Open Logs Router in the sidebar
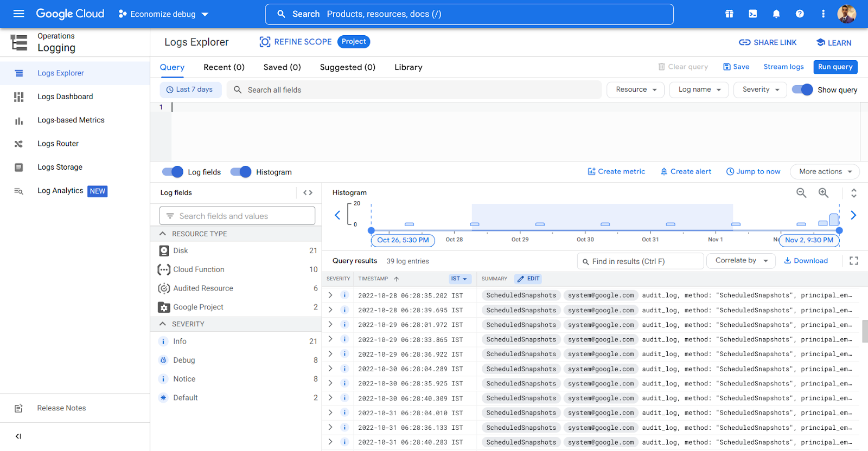 pos(58,144)
